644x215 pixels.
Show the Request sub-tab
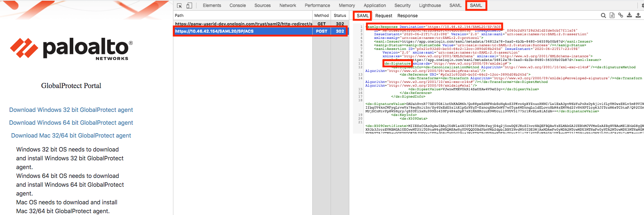[x=384, y=16]
